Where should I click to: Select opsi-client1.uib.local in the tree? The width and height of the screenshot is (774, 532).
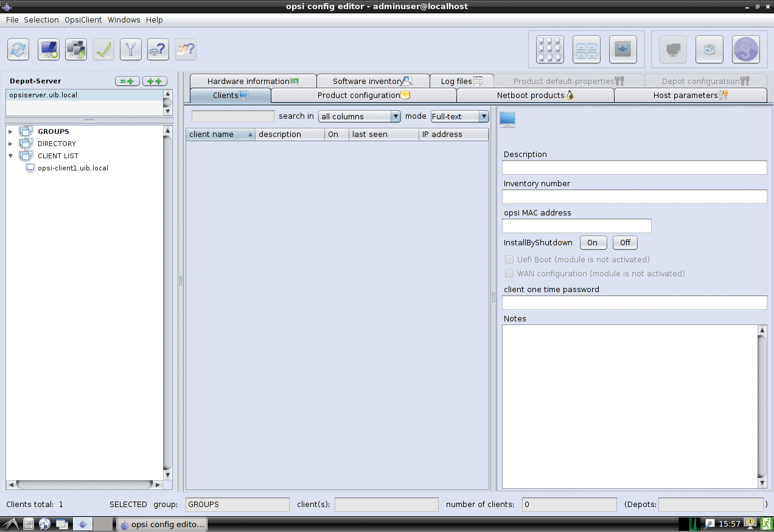point(72,168)
